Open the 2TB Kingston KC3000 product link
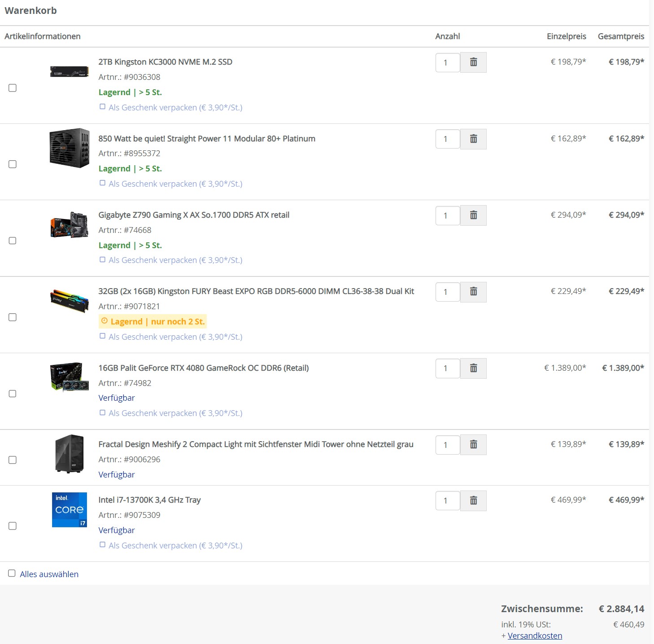The image size is (654, 644). click(165, 62)
